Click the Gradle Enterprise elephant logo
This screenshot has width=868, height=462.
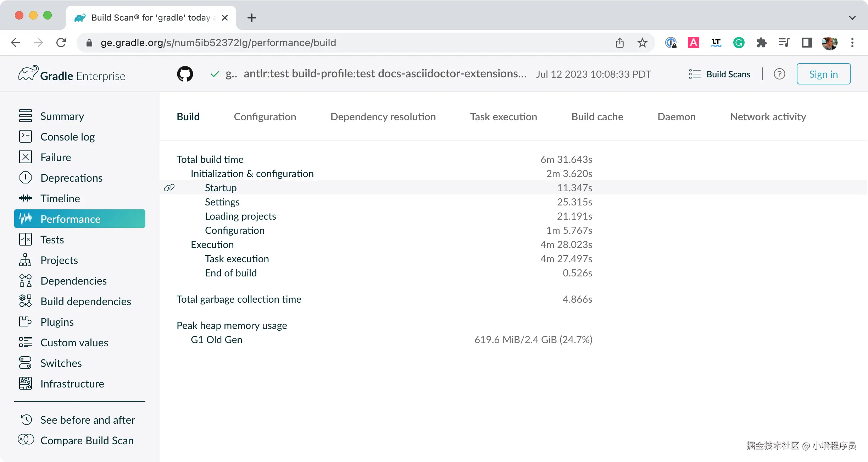28,73
